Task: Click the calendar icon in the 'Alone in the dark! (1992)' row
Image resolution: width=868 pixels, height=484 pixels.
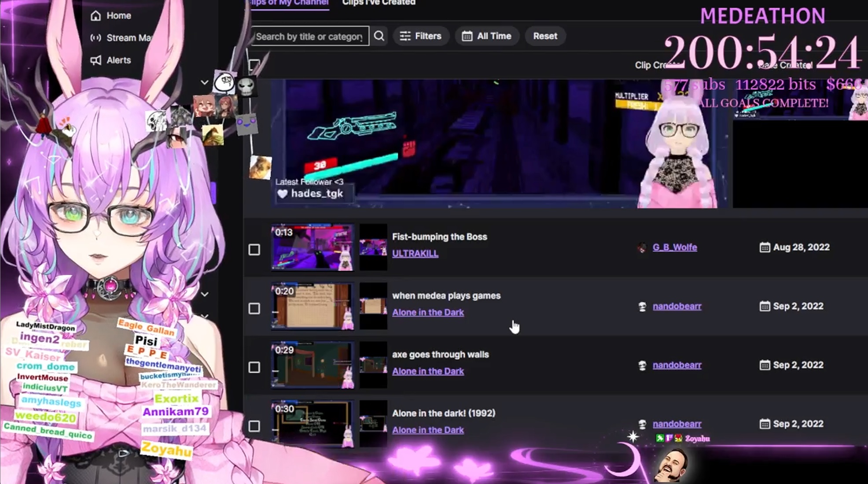Action: pos(765,424)
